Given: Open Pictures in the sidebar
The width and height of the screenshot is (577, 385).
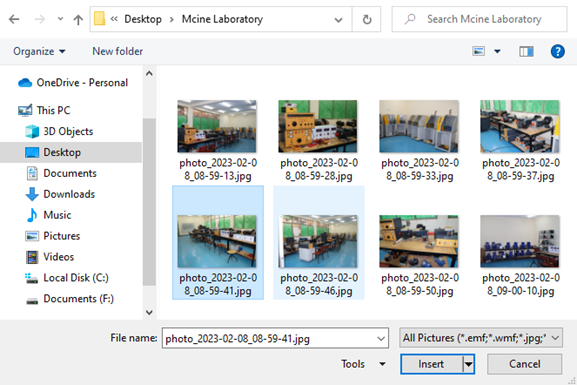Looking at the screenshot, I should click(52, 236).
